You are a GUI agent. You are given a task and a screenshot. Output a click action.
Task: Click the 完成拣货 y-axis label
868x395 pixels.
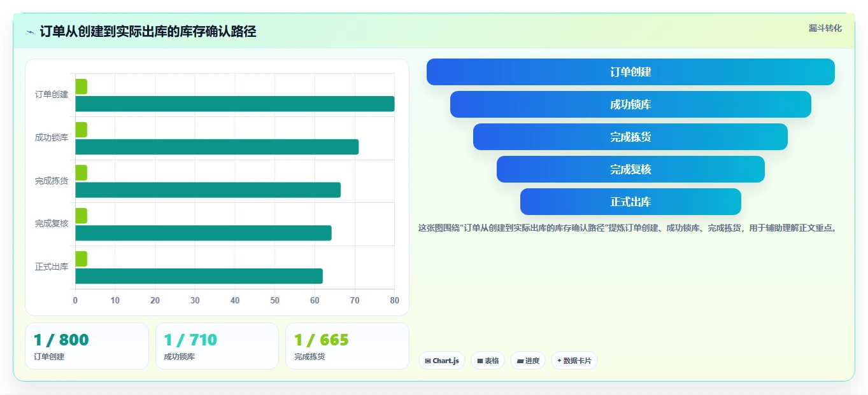coord(52,181)
